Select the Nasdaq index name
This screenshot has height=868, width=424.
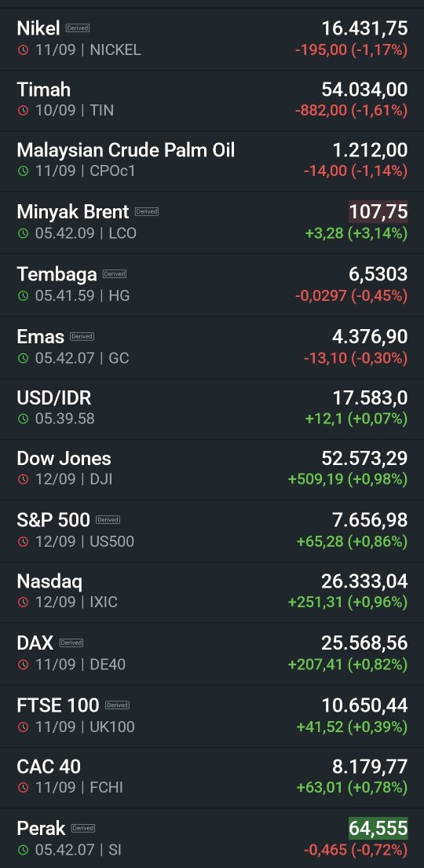point(49,581)
